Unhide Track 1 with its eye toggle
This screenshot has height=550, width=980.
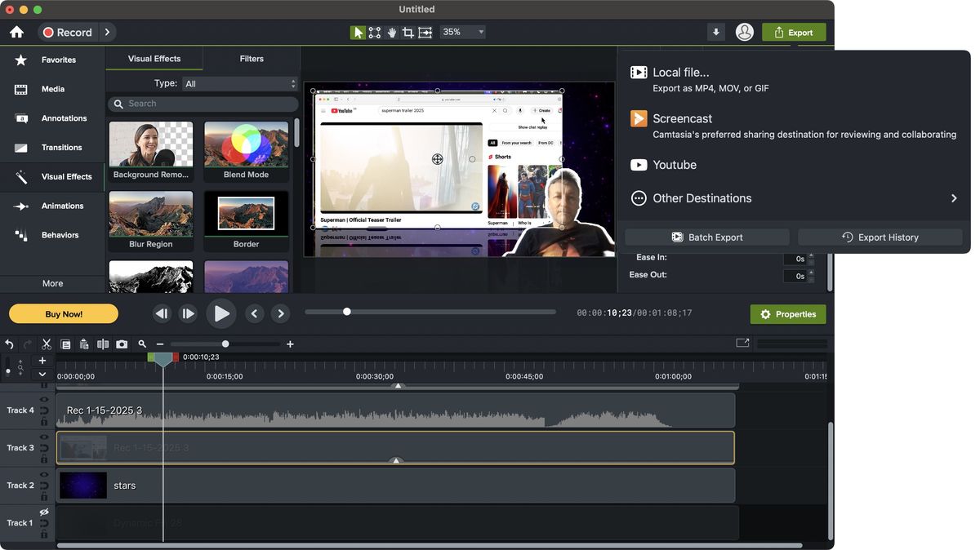(x=43, y=512)
